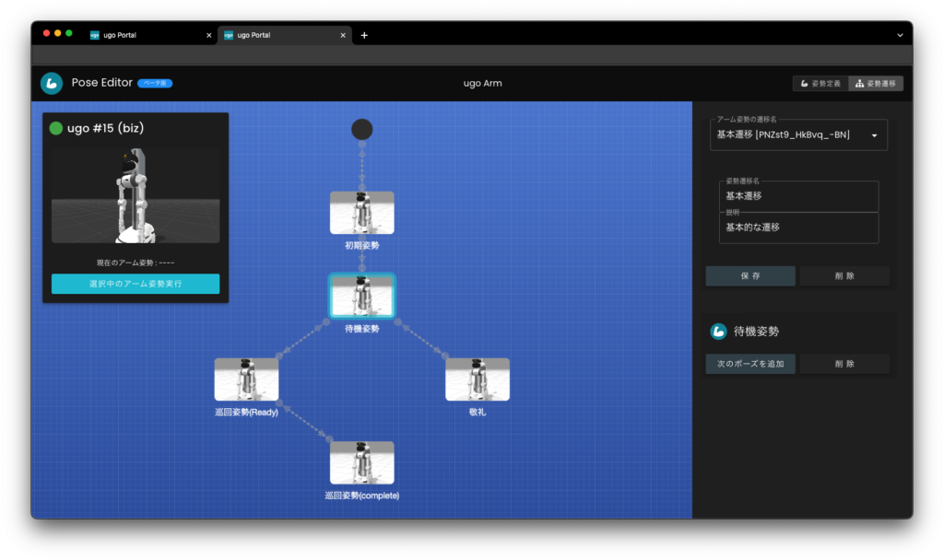Select the active ugo Portal tab
The image size is (944, 560).
tap(284, 36)
